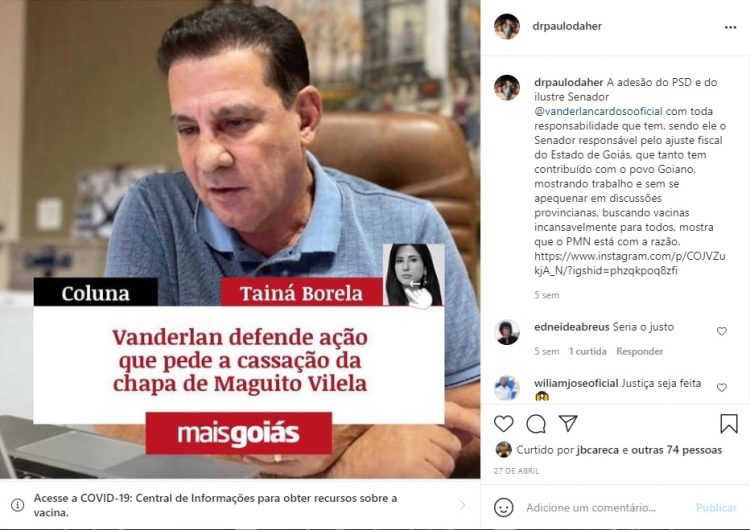Click the Publicar button

(x=716, y=508)
